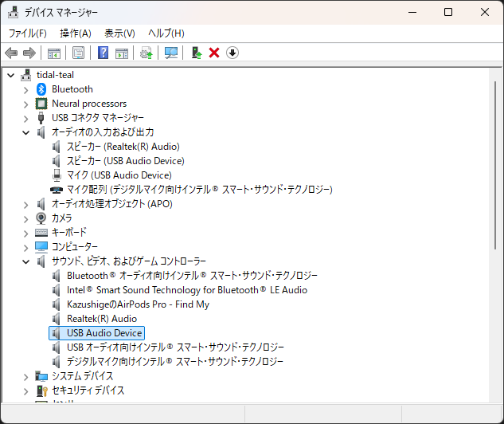Expand the Neural processors category

(26, 104)
